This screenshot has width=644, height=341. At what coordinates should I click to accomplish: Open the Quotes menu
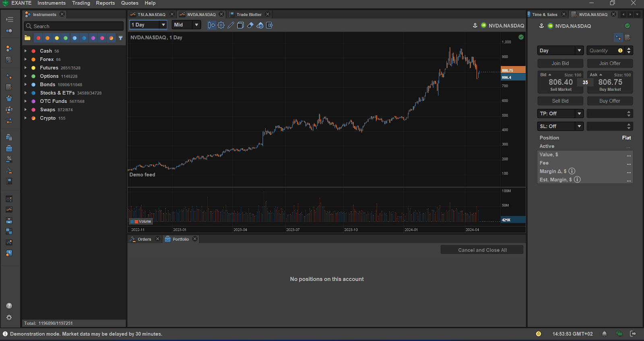pyautogui.click(x=130, y=3)
